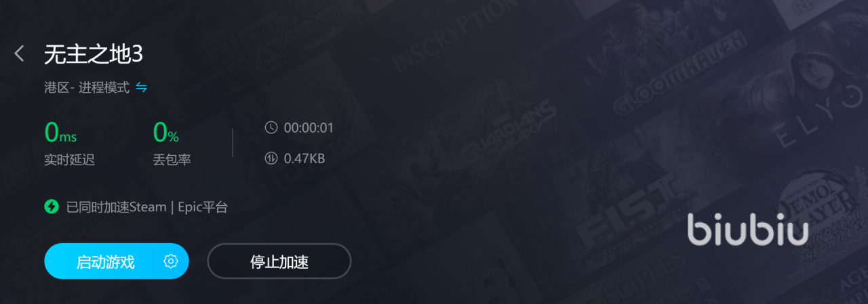Click the 丢包率 label

tap(172, 160)
